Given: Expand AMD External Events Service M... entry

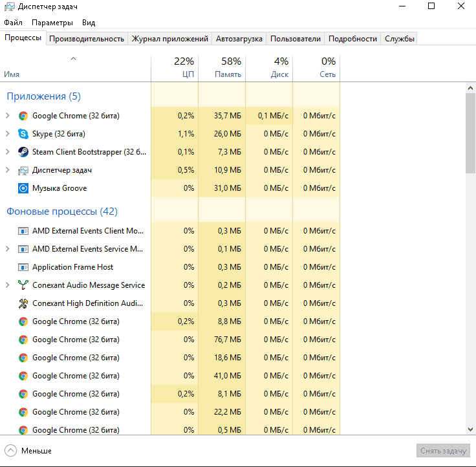Looking at the screenshot, I should [x=8, y=249].
